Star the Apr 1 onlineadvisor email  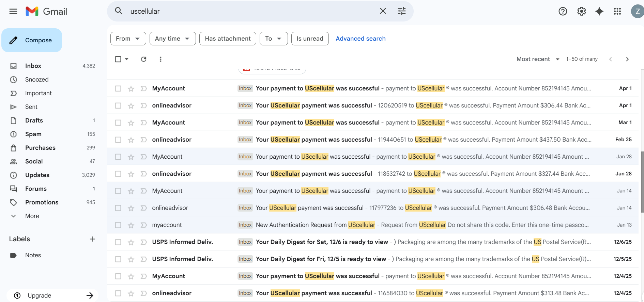(x=131, y=106)
